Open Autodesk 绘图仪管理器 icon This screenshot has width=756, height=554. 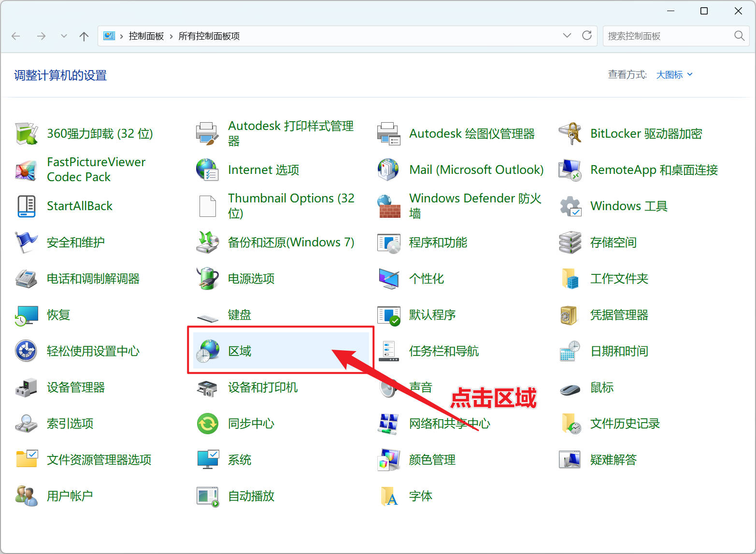tap(389, 134)
